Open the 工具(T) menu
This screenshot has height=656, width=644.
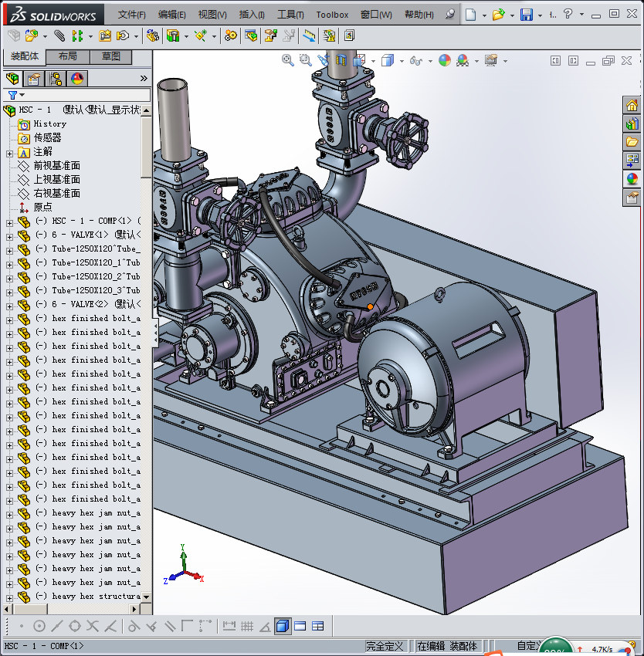click(x=290, y=15)
